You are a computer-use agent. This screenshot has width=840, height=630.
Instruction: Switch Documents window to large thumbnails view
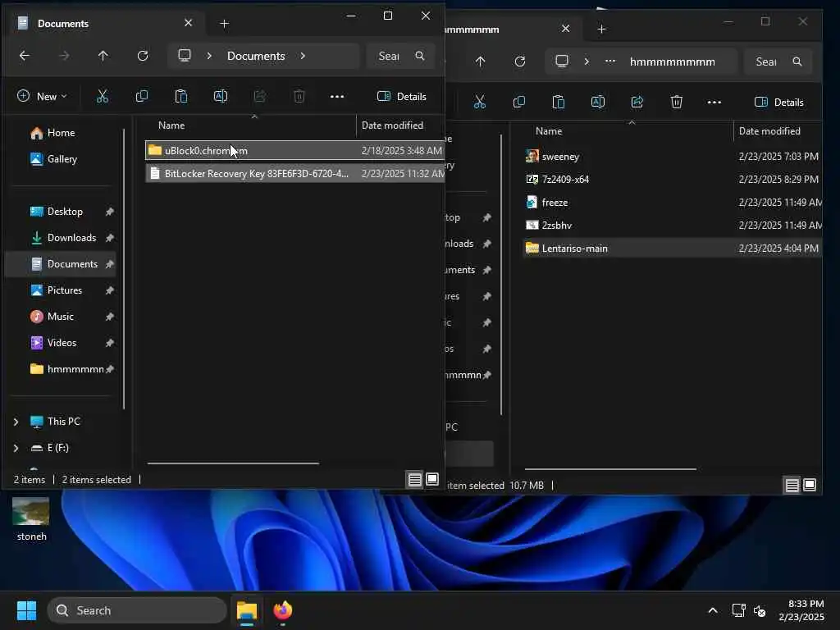pos(432,479)
